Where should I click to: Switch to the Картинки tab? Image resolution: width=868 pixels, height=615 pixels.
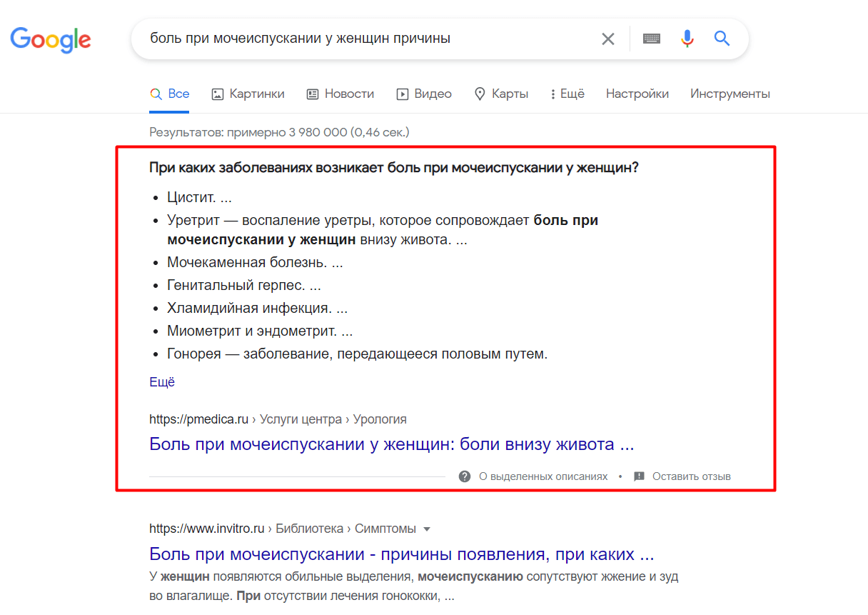coord(248,94)
